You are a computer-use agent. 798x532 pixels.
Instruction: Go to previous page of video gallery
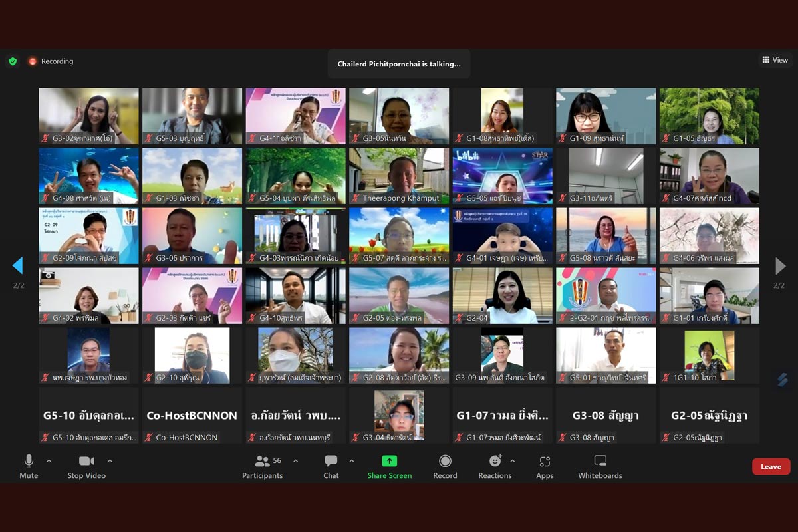18,266
